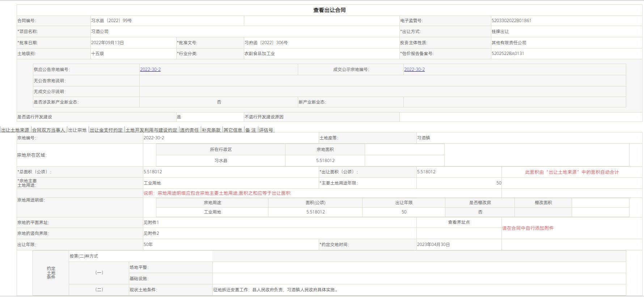
Task: Switch to the 备注 tab
Action: point(250,130)
